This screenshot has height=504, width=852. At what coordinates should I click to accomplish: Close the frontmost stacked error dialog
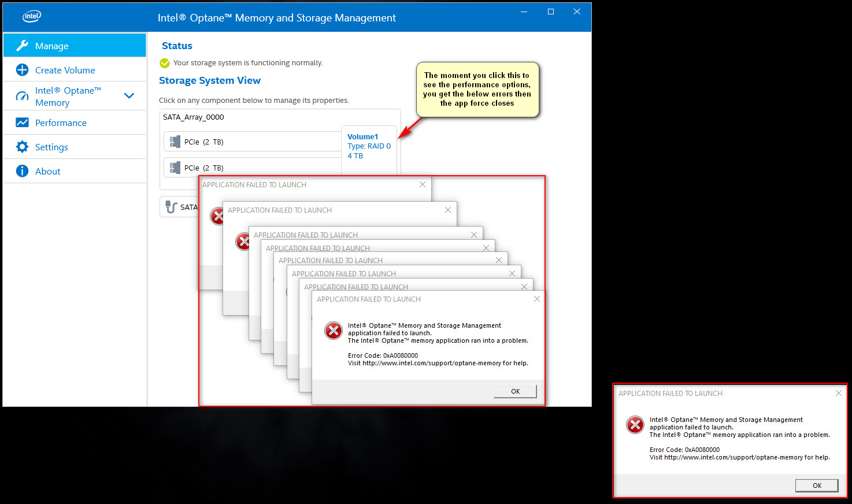tap(537, 299)
